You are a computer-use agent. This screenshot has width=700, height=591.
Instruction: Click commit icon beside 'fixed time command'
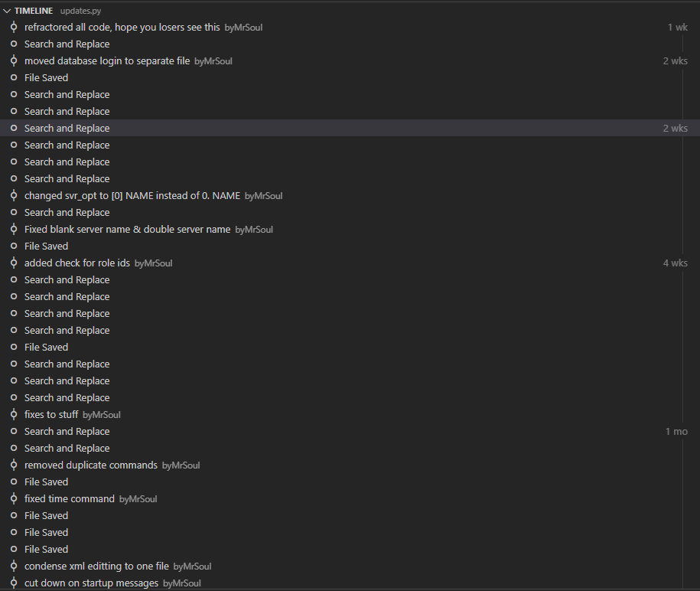(x=14, y=498)
